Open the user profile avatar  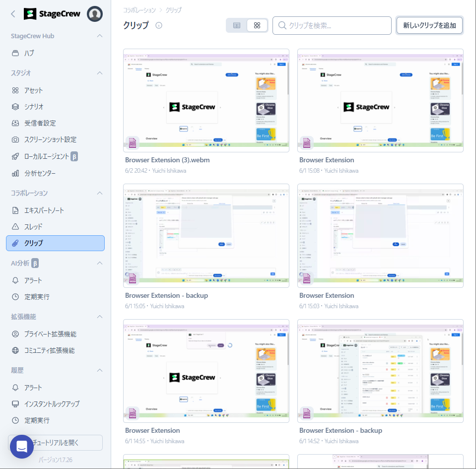click(x=95, y=14)
